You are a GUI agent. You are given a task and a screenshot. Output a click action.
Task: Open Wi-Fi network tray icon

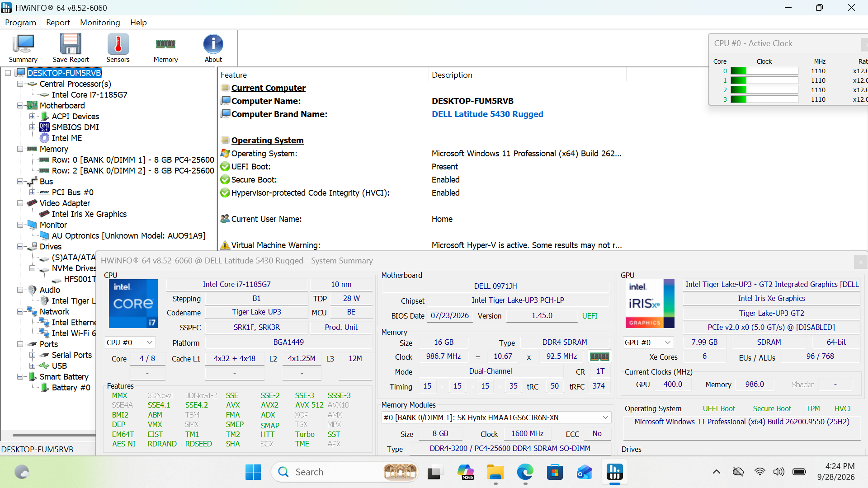tap(759, 472)
